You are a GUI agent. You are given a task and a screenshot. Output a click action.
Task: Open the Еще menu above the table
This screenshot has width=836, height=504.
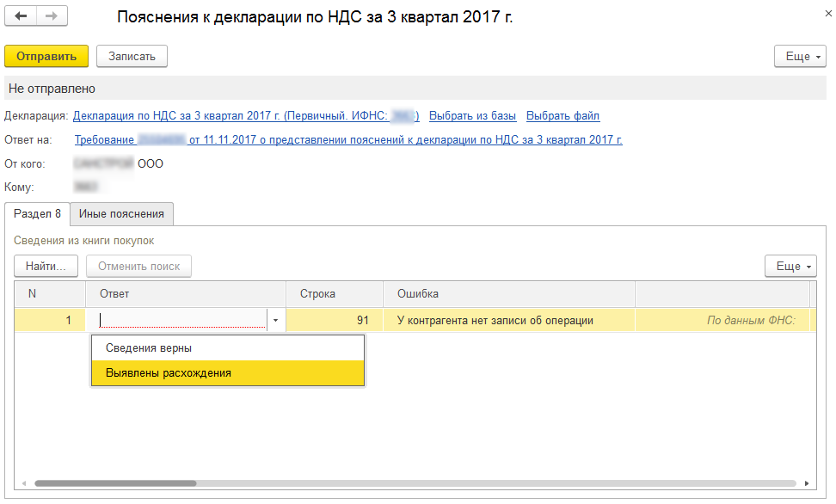[790, 267]
